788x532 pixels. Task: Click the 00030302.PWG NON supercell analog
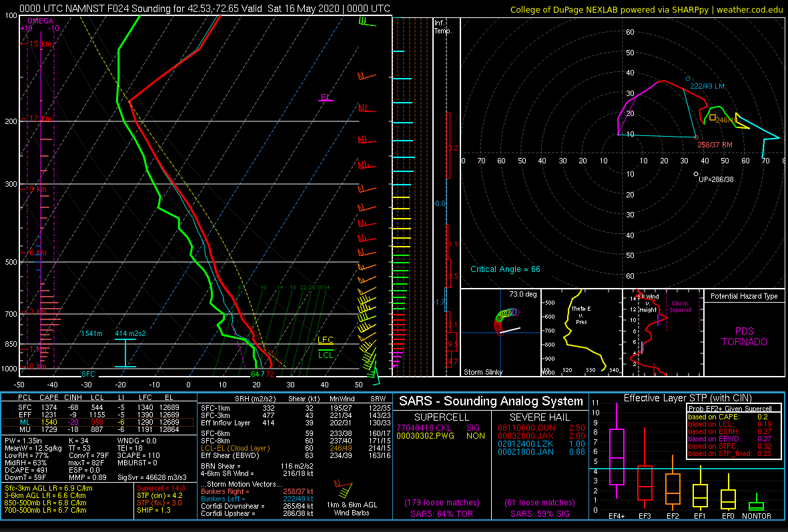[441, 436]
